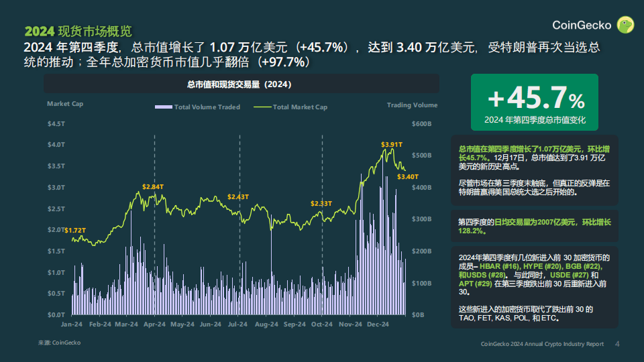
Task: Click the Jan-24 x-axis label
Action: 72,324
